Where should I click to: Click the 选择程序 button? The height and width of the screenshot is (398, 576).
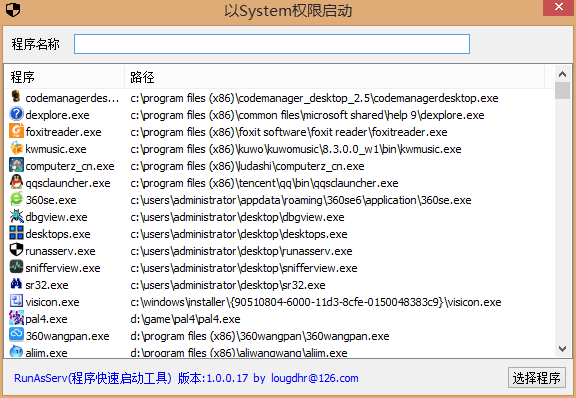536,378
